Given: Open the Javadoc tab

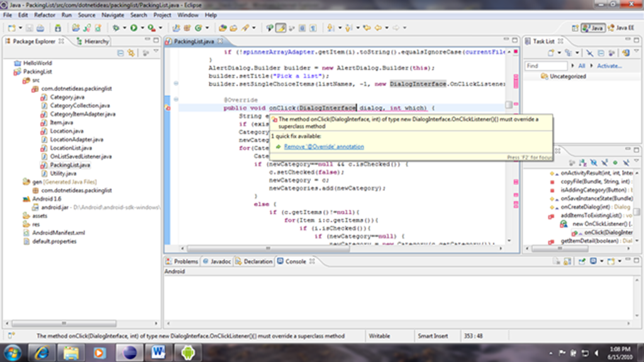Looking at the screenshot, I should coord(217,261).
